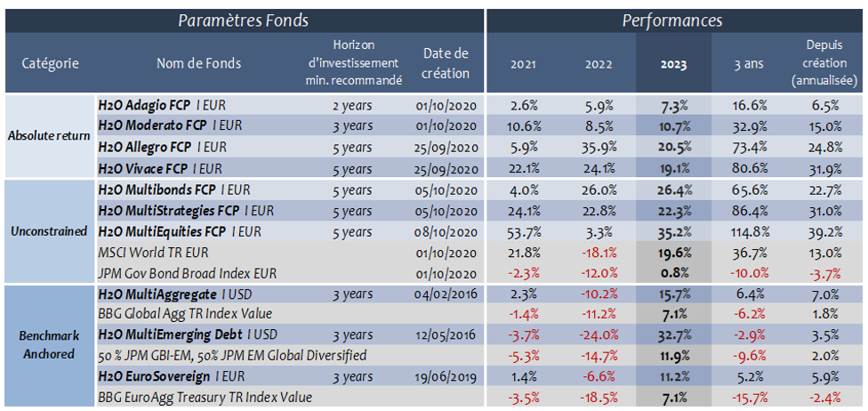Select the highlighted 2023 column header

pyautogui.click(x=673, y=64)
